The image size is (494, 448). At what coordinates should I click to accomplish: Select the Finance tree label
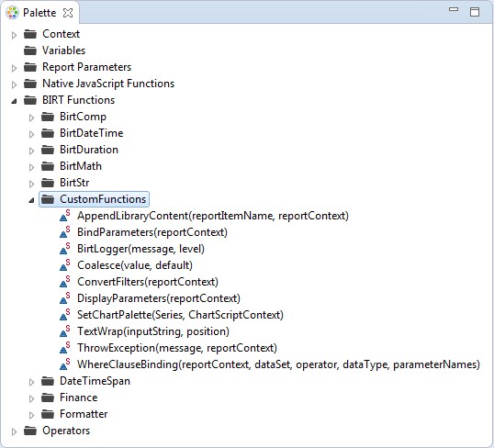click(x=78, y=398)
